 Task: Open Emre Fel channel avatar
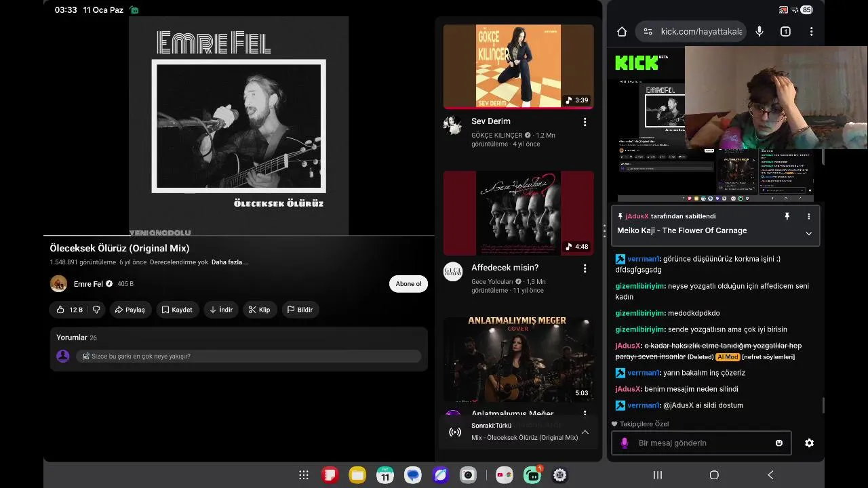pyautogui.click(x=58, y=284)
